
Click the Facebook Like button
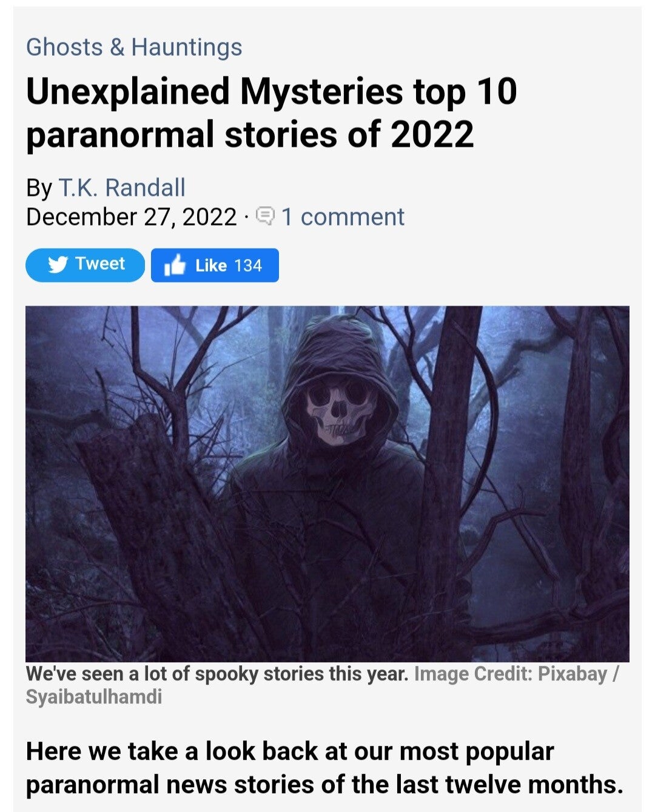tap(215, 265)
